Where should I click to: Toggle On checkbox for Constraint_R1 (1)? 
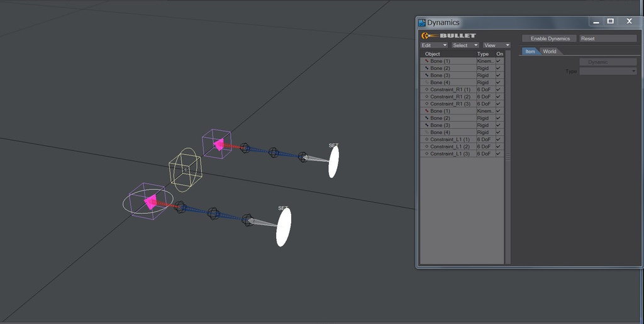pos(498,89)
